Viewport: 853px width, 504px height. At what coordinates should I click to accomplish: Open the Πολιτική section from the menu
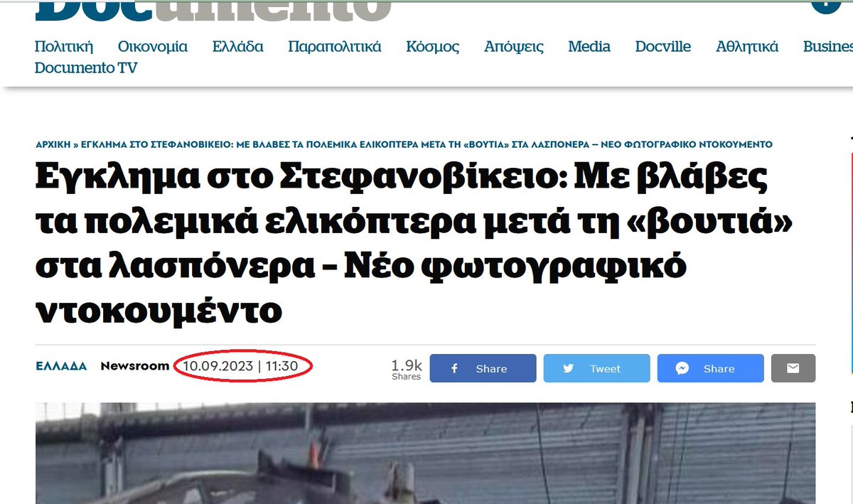click(65, 46)
